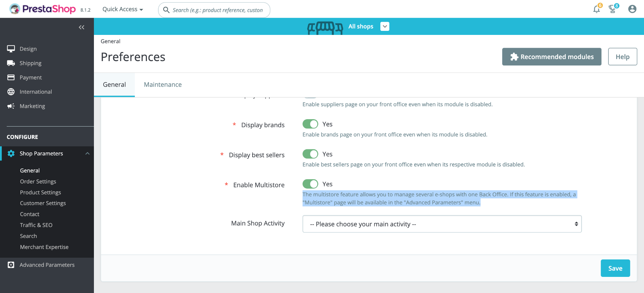Image resolution: width=644 pixels, height=293 pixels.
Task: Click the Shipping truck icon
Action: (11, 63)
